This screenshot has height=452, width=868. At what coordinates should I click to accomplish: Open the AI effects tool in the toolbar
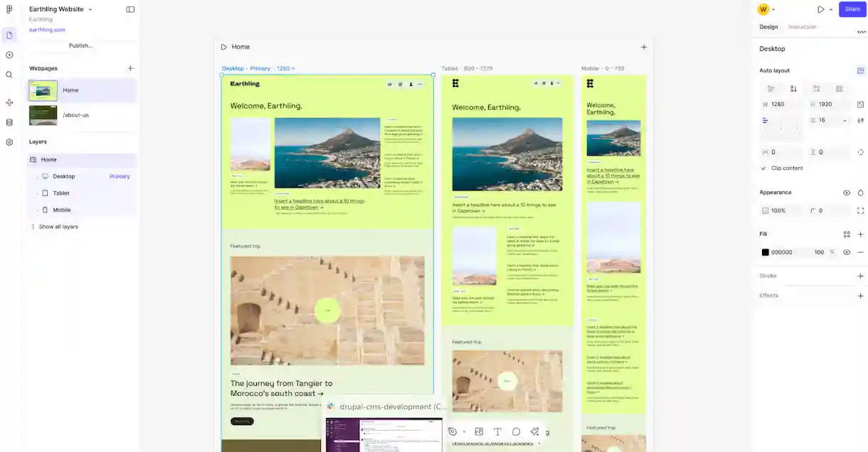coord(534,431)
